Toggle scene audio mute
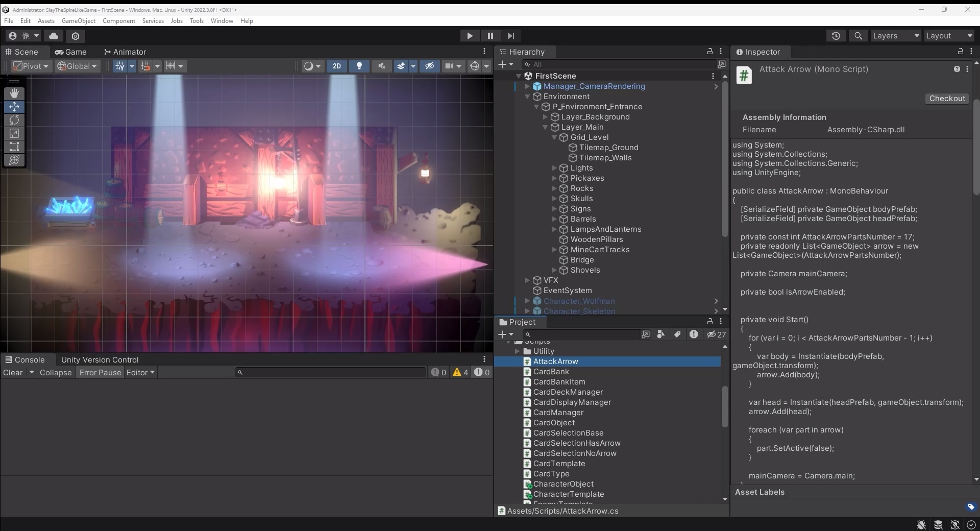Viewport: 980px width, 531px height. [381, 66]
